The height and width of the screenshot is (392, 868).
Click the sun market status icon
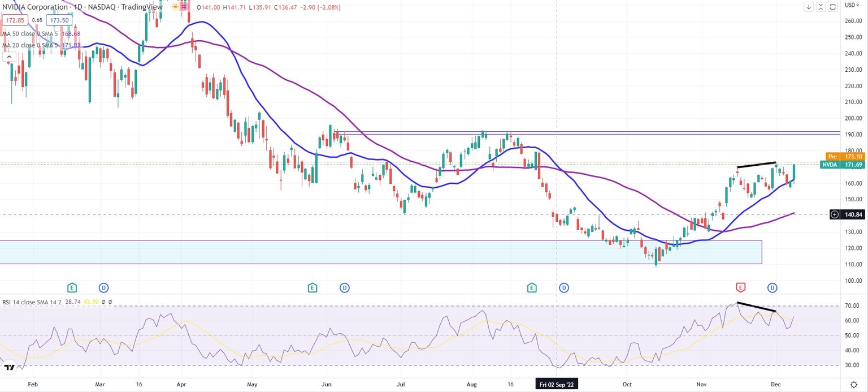pos(175,7)
